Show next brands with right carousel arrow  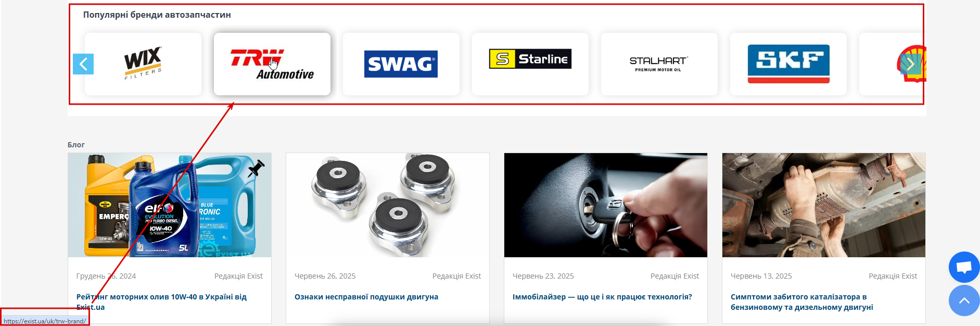[x=911, y=64]
